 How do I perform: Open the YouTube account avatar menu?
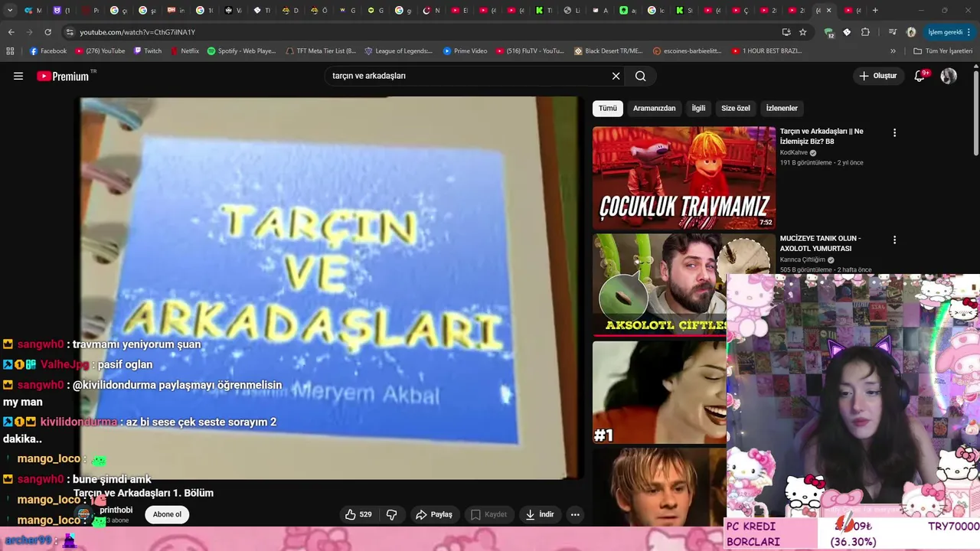949,76
